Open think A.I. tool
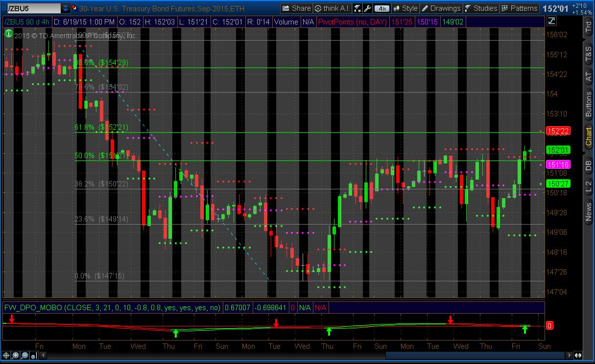This screenshot has width=595, height=364. tap(332, 8)
